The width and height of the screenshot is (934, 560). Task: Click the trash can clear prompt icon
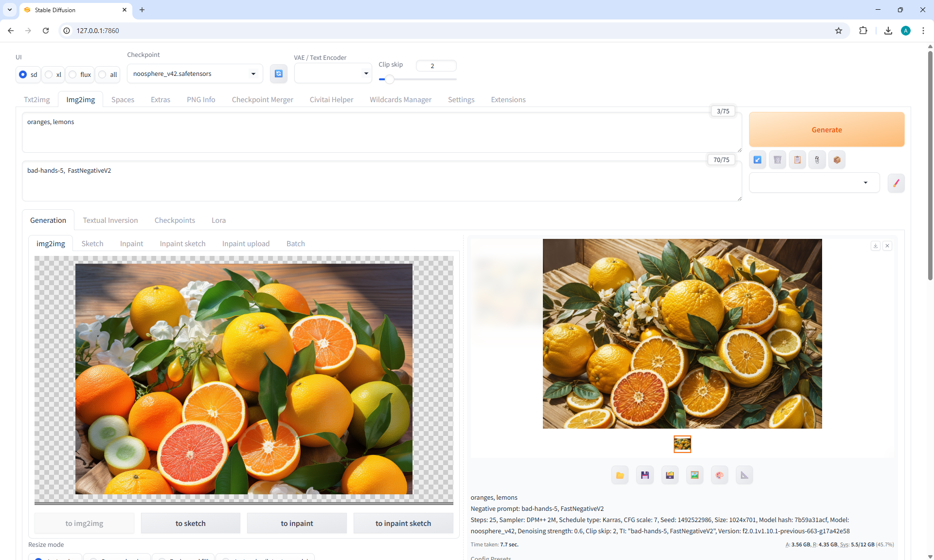click(777, 160)
